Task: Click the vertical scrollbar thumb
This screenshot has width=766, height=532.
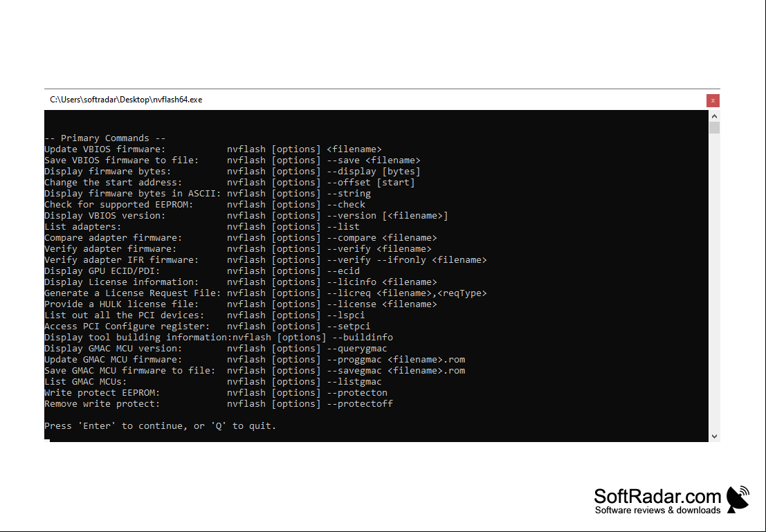Action: (x=714, y=127)
